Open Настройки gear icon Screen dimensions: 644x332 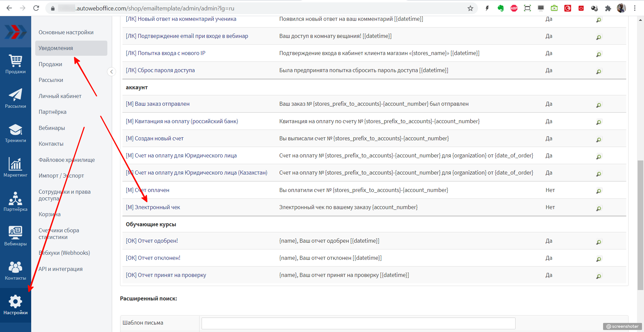coord(15,305)
